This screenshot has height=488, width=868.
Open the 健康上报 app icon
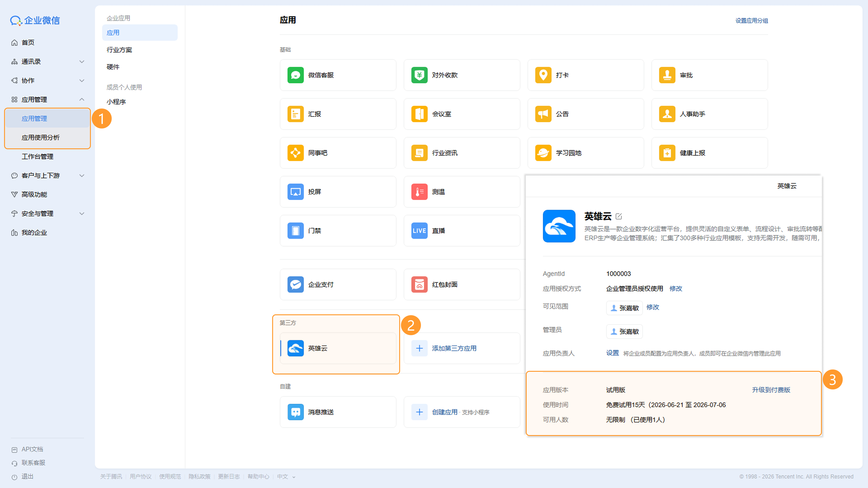(x=667, y=153)
